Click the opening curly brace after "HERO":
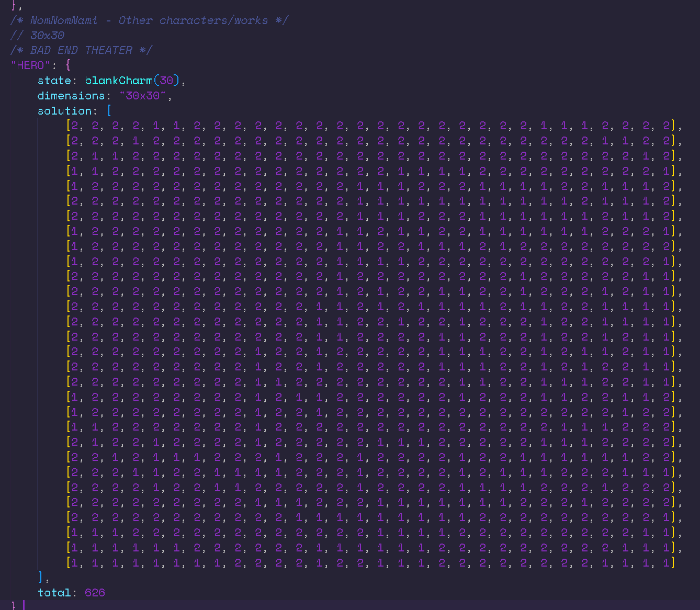This screenshot has width=700, height=610. pyautogui.click(x=68, y=65)
